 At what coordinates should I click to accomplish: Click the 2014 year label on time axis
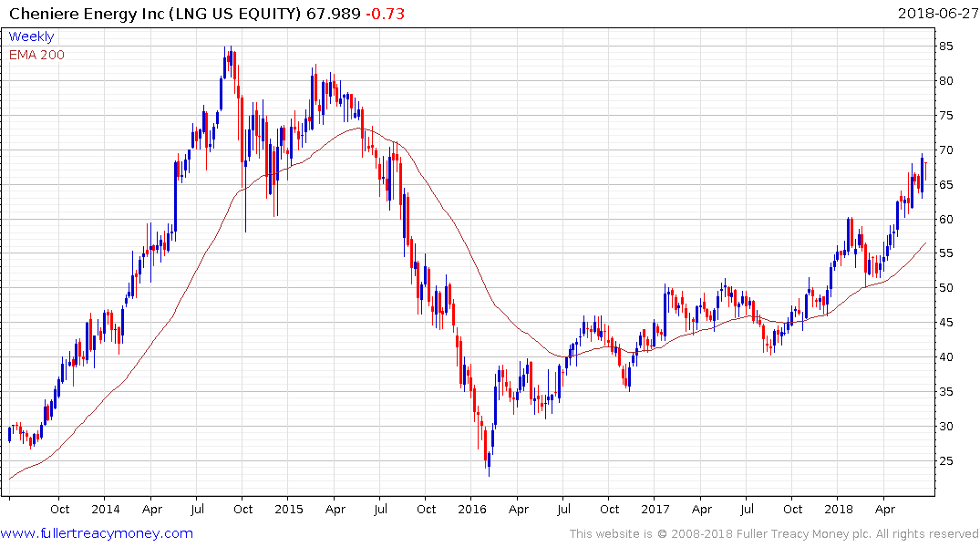[106, 509]
